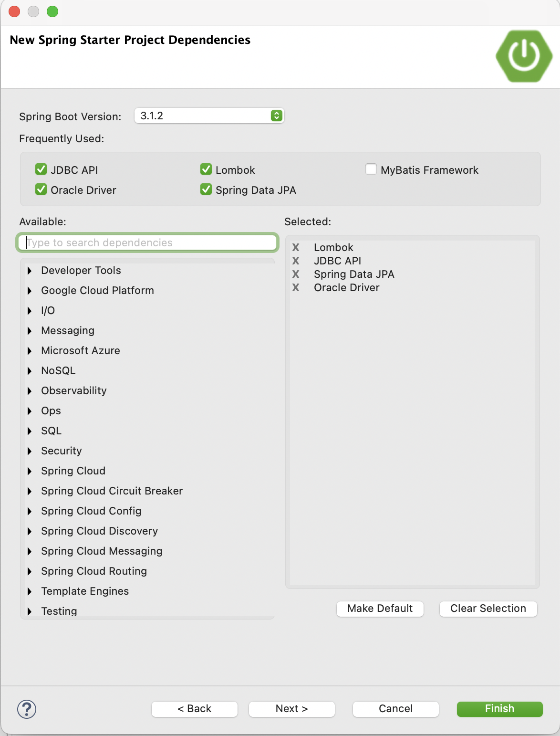Select Spring Data JPA in Selected list
Image resolution: width=560 pixels, height=736 pixels.
point(354,274)
